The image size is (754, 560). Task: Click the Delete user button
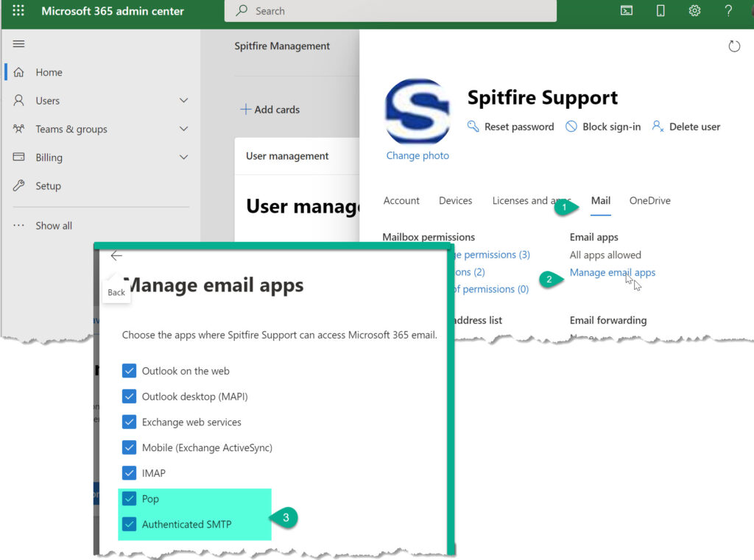[686, 127]
